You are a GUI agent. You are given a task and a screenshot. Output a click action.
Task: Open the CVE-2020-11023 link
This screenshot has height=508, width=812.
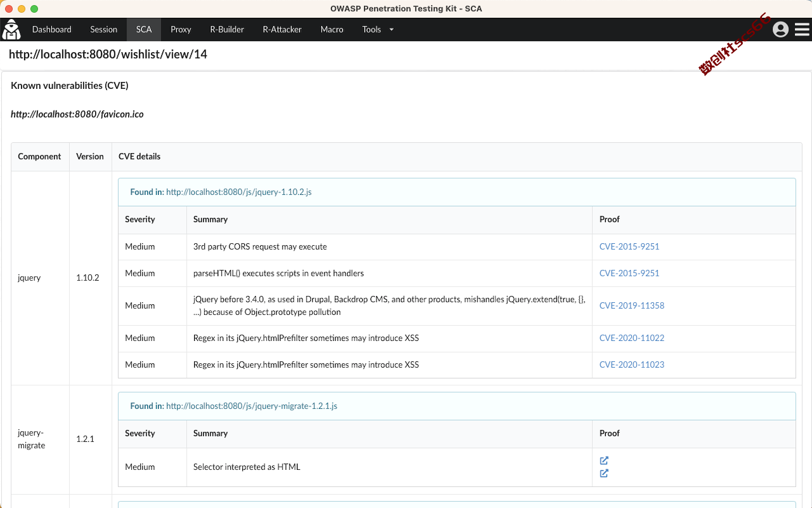pyautogui.click(x=632, y=364)
